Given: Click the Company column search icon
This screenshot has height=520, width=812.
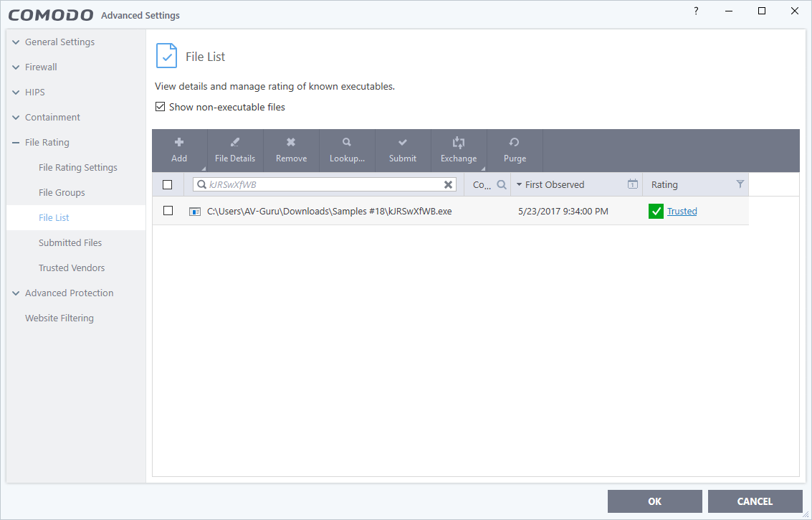Looking at the screenshot, I should pos(501,184).
